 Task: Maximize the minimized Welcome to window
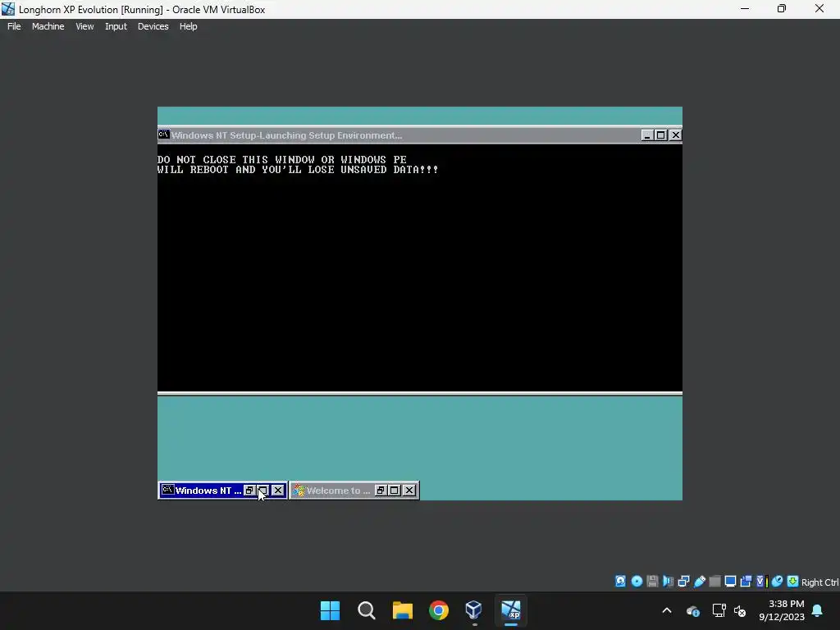[x=395, y=491]
